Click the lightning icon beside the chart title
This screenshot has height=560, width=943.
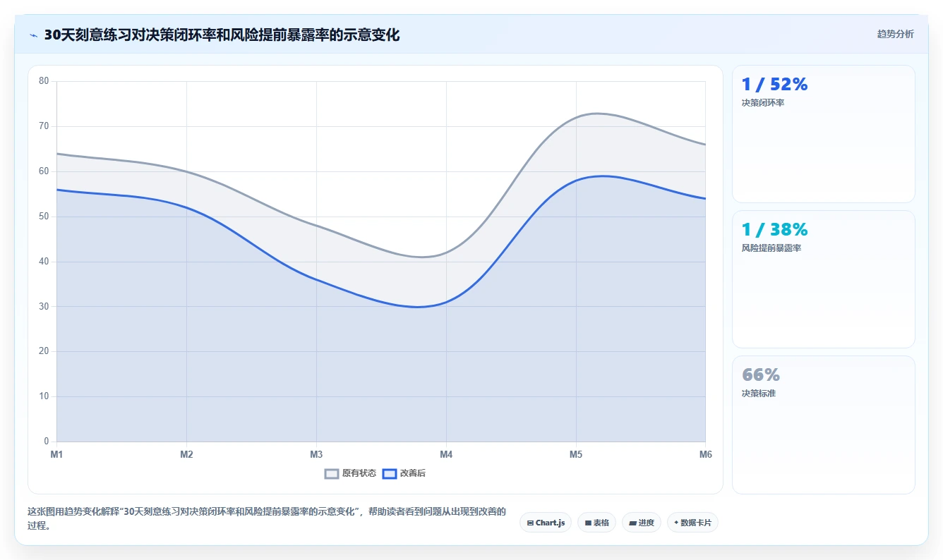point(33,35)
